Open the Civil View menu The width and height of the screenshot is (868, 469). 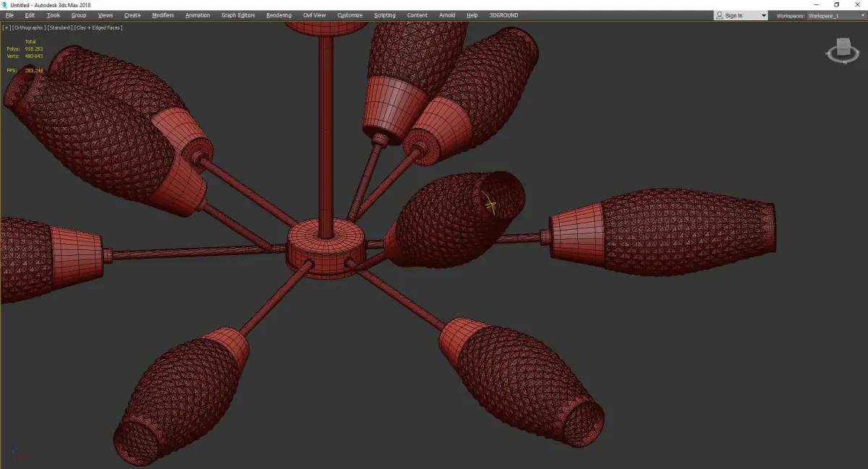coord(314,15)
